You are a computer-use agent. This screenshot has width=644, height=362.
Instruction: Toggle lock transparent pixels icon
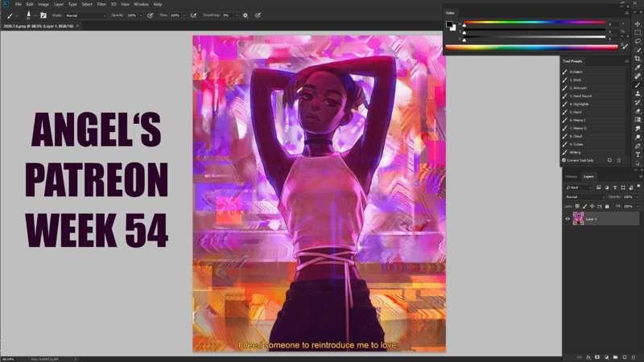[577, 206]
